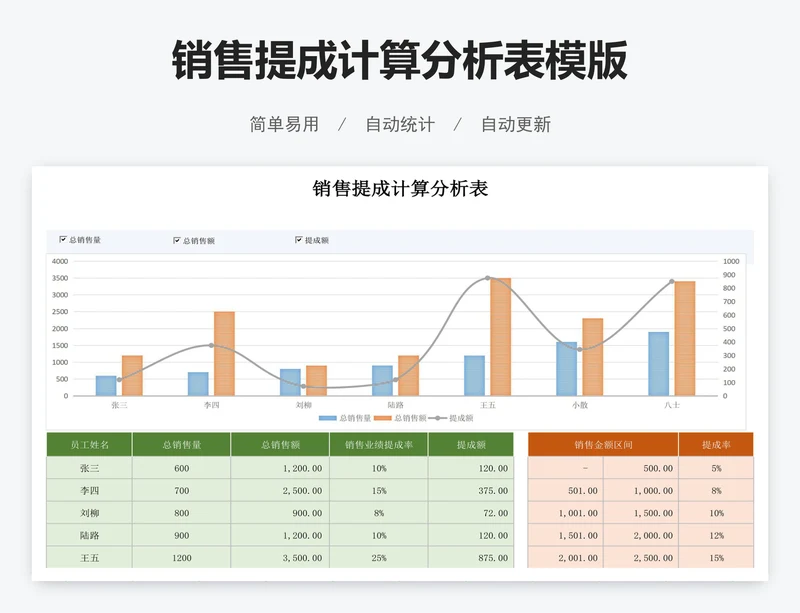This screenshot has height=613, width=800.
Task: Select the sheet title 销售提成计算分析表
Action: [400, 188]
